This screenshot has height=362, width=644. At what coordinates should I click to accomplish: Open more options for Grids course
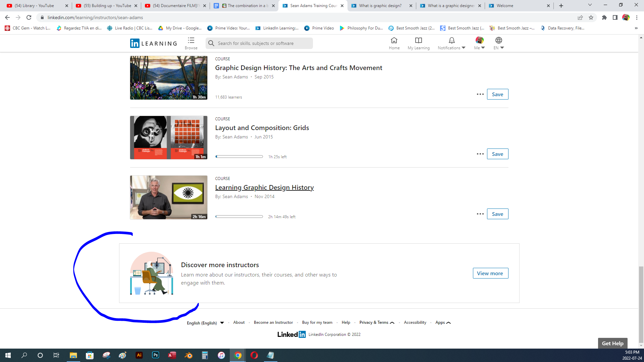coord(480,154)
